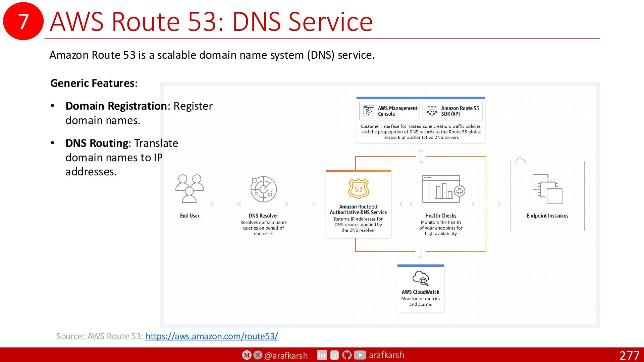The width and height of the screenshot is (644, 362).
Task: Click the Endpoint Instances chip icon
Action: click(x=547, y=189)
